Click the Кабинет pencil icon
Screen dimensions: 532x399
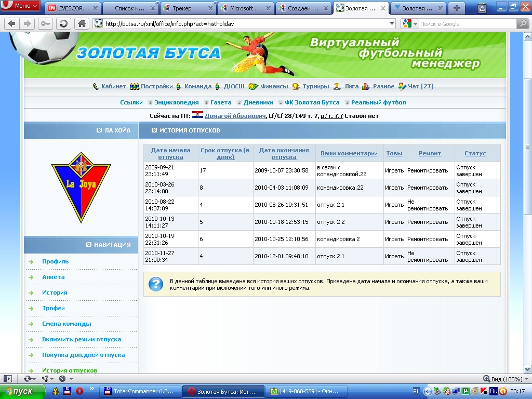click(x=96, y=86)
